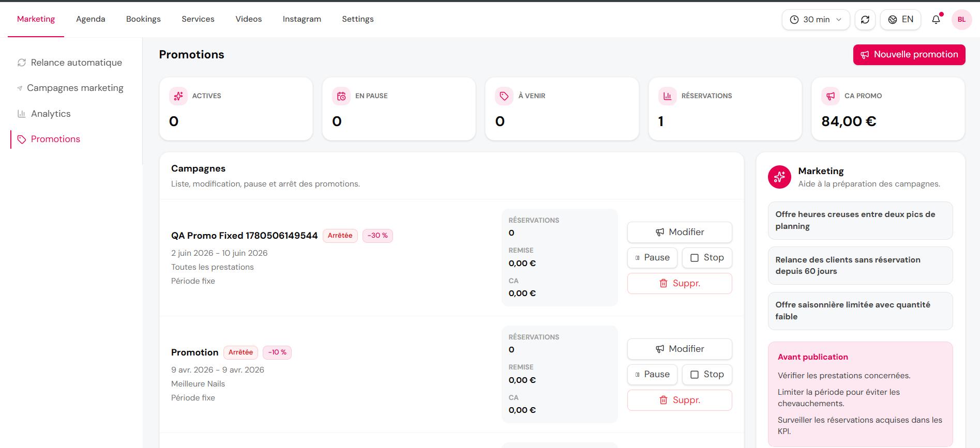The width and height of the screenshot is (980, 448).
Task: Click the Meilleure Nails service text
Action: tap(198, 384)
